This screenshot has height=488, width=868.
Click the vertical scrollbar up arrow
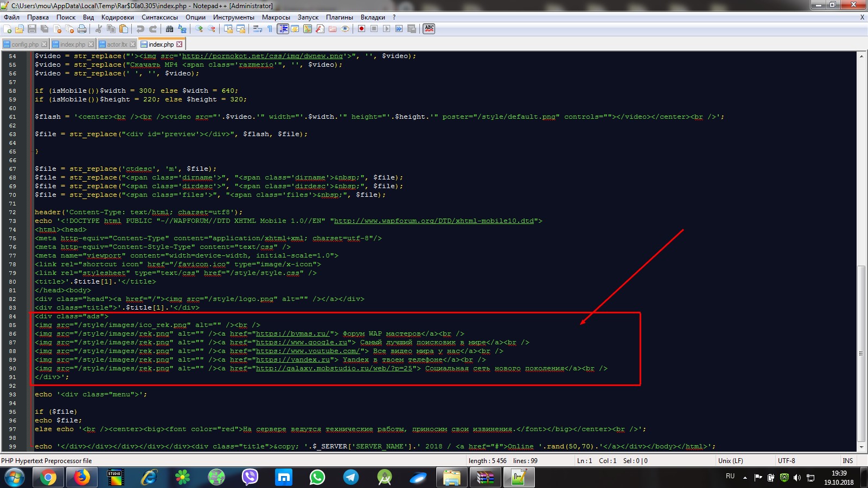861,56
